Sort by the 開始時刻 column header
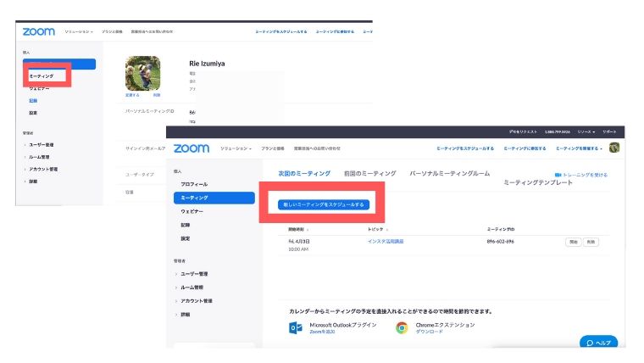644x363 pixels. (x=298, y=229)
